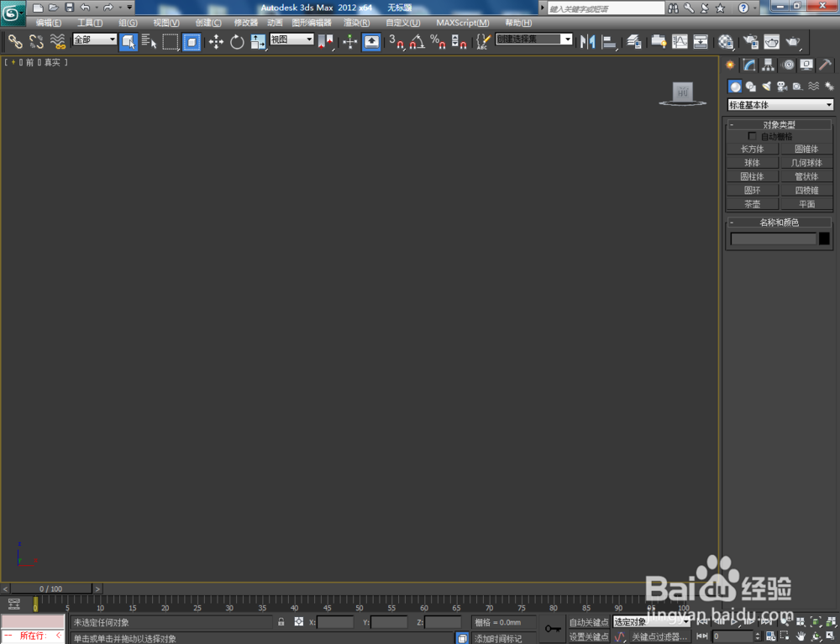Viewport: 840px width, 644px height.
Task: Click the Render Production teapot icon
Action: click(x=793, y=42)
